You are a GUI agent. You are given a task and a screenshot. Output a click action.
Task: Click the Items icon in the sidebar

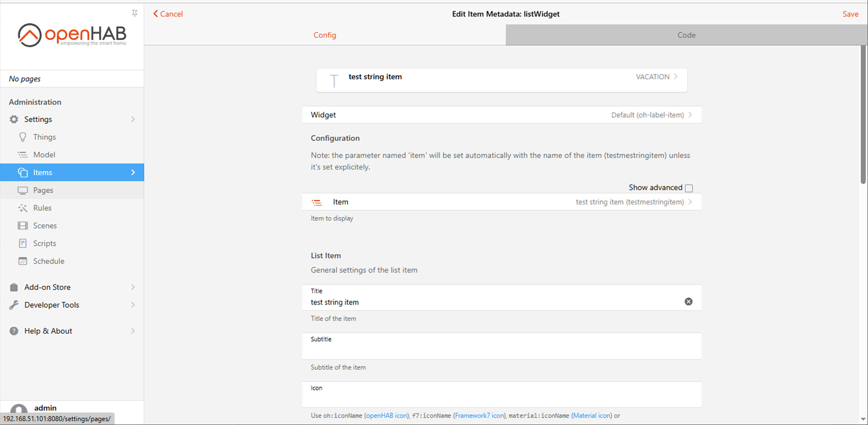coord(23,172)
